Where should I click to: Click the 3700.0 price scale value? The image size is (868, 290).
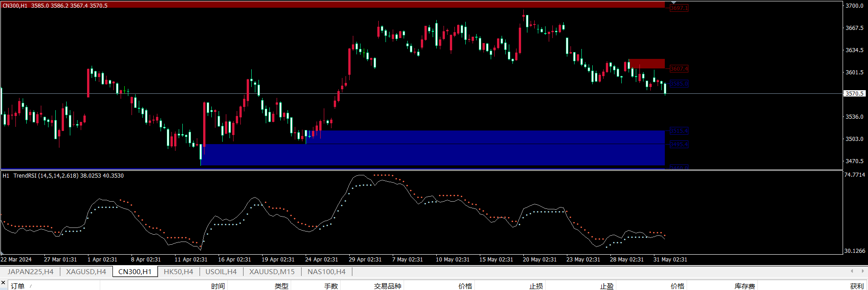pos(854,5)
